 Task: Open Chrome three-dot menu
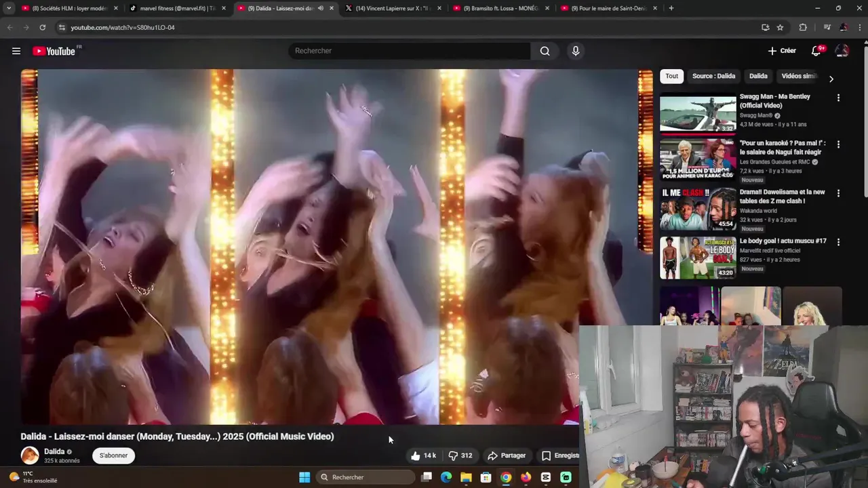click(860, 27)
